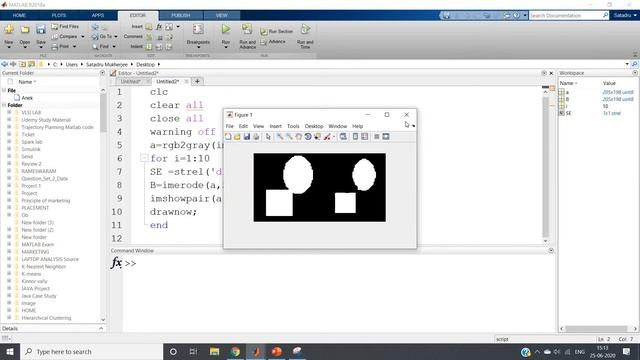Click Save Figure icon in Figure toolbar
This screenshot has width=640, height=360.
click(247, 137)
